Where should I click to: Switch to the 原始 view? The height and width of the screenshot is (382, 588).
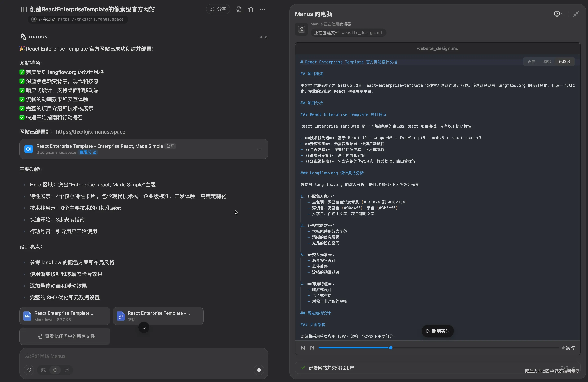coord(547,61)
